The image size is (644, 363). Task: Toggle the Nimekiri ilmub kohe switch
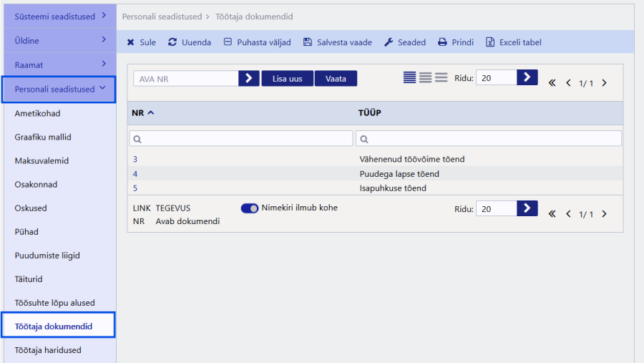[250, 208]
